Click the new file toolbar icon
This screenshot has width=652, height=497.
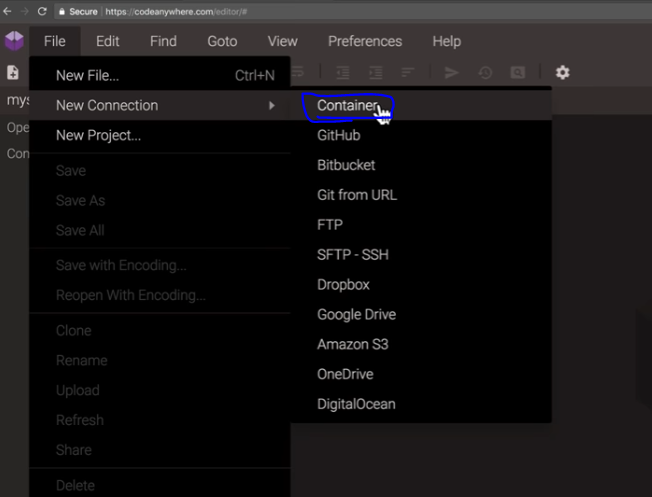(13, 73)
